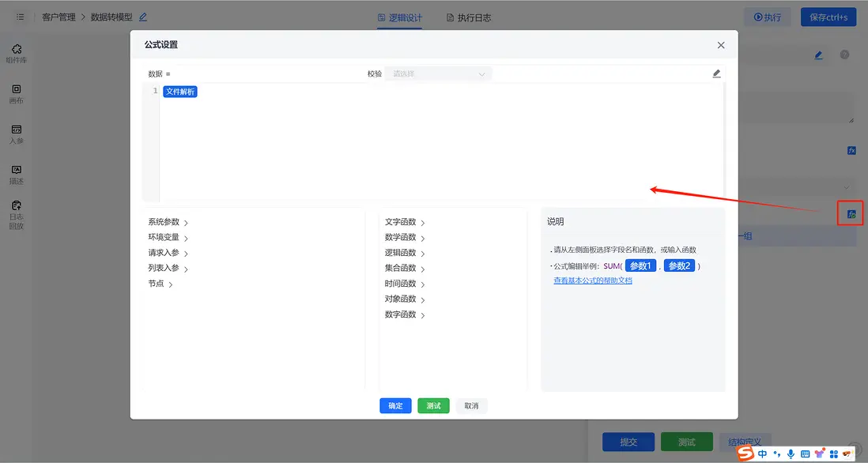
Task: Open the 组件库 component library panel
Action: (x=16, y=54)
